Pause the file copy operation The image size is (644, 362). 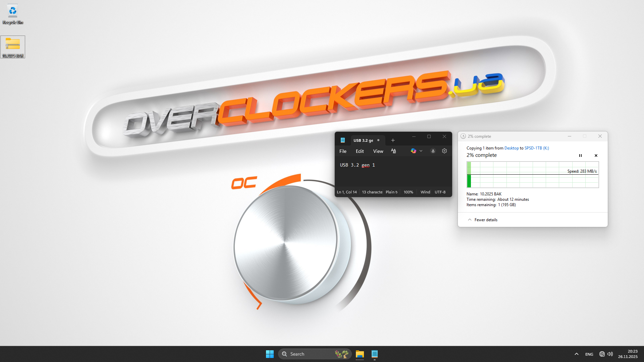coord(580,156)
